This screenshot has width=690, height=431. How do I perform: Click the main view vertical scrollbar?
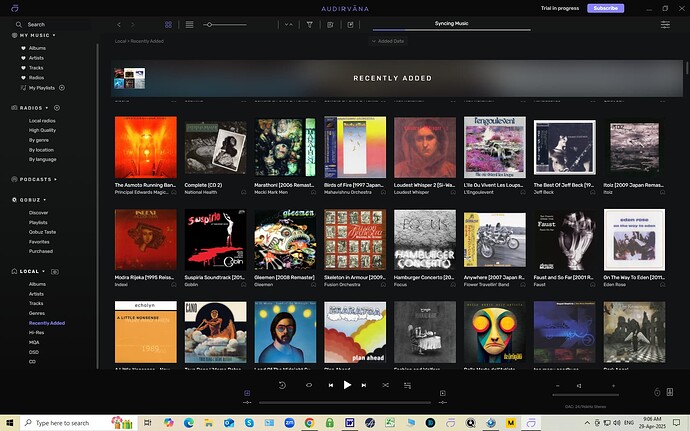point(687,68)
